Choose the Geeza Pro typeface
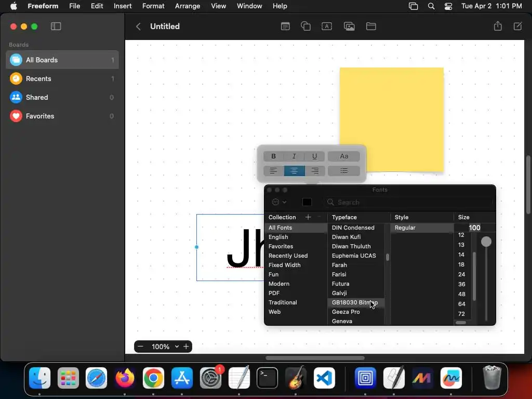This screenshot has height=399, width=532. coord(356,312)
